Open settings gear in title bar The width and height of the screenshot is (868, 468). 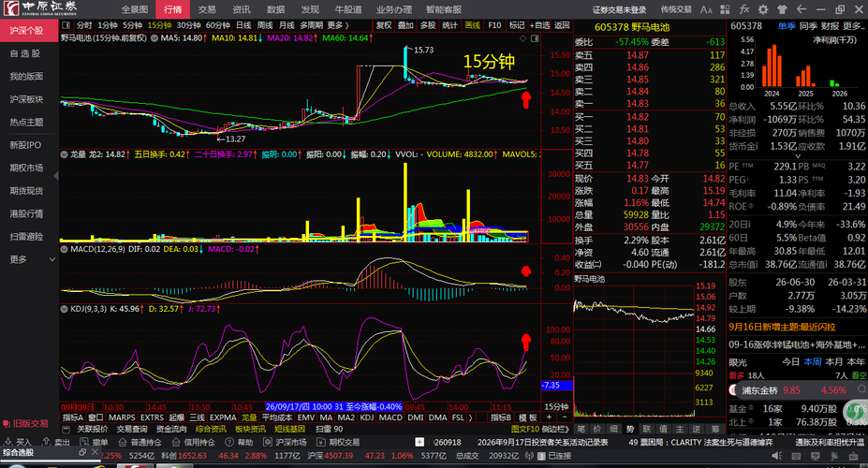763,9
